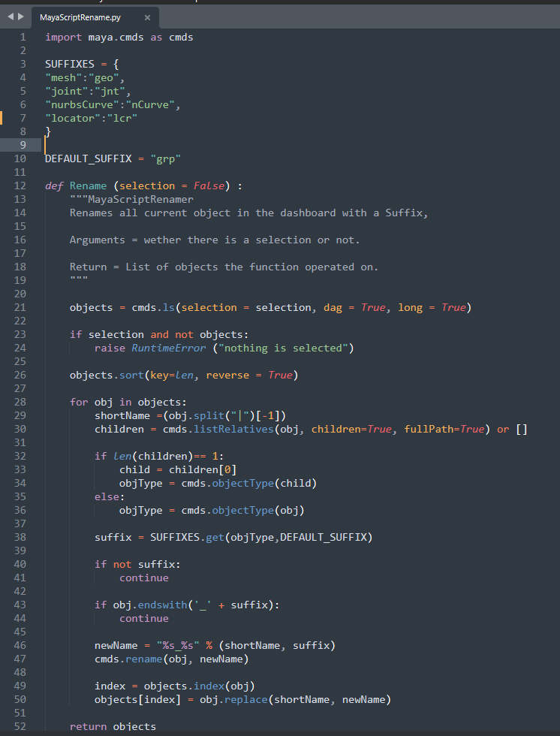560x736 pixels.
Task: Click the 'Return = List of objects' line
Action: [224, 267]
